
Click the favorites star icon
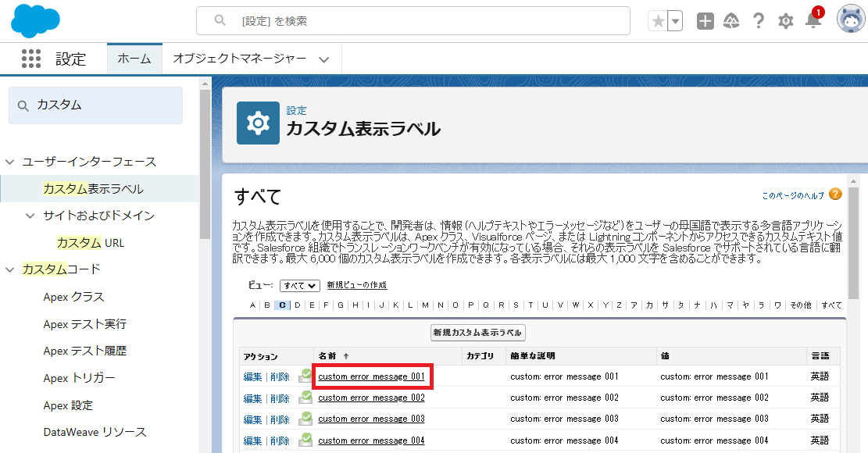(658, 22)
